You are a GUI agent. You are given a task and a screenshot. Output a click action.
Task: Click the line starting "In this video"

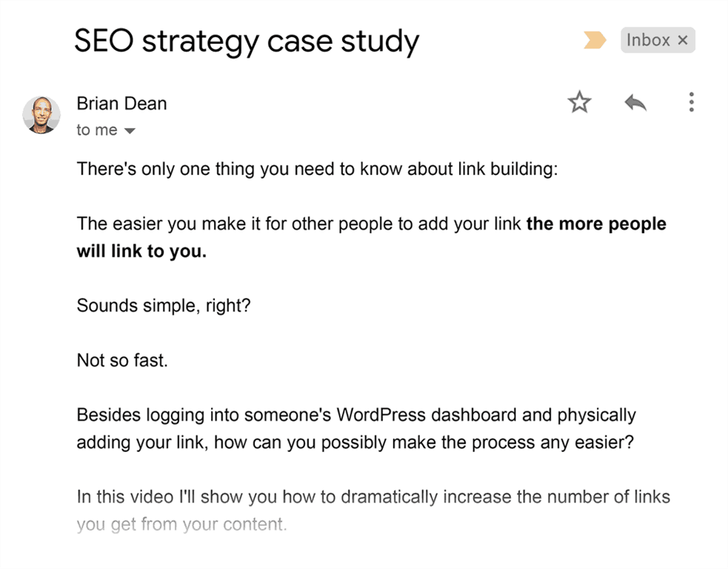(373, 496)
